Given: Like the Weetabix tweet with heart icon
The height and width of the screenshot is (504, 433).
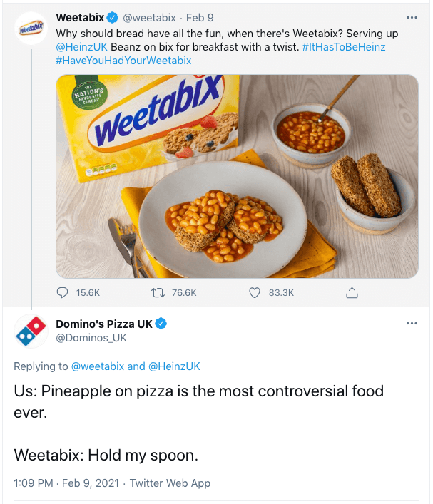Looking at the screenshot, I should pos(255,292).
